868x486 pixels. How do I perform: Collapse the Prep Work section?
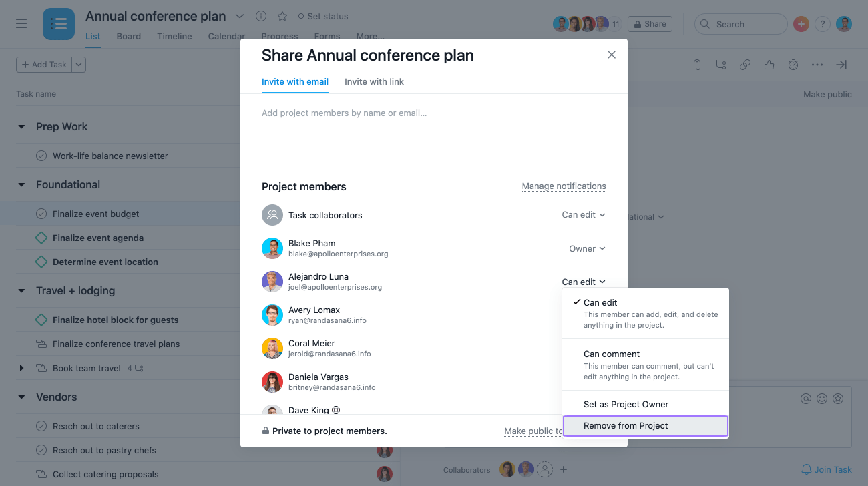pos(21,127)
